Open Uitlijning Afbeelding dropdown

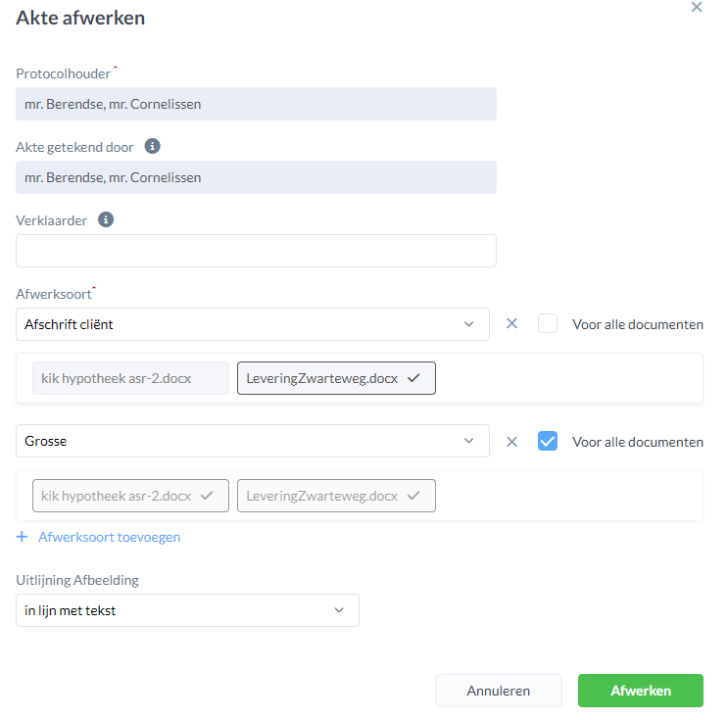[x=187, y=610]
